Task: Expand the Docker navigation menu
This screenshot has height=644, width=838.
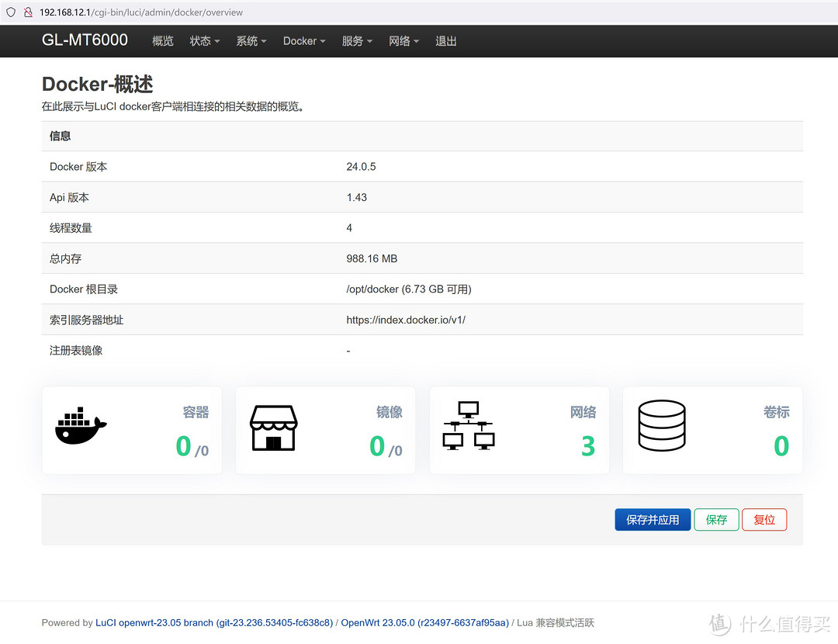Action: click(304, 41)
